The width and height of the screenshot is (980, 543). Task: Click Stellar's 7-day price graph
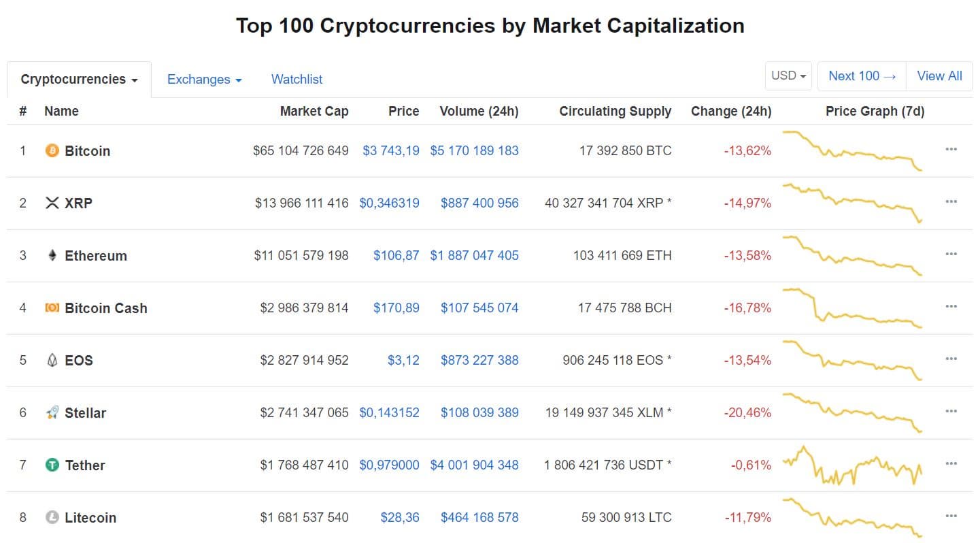[x=852, y=412]
